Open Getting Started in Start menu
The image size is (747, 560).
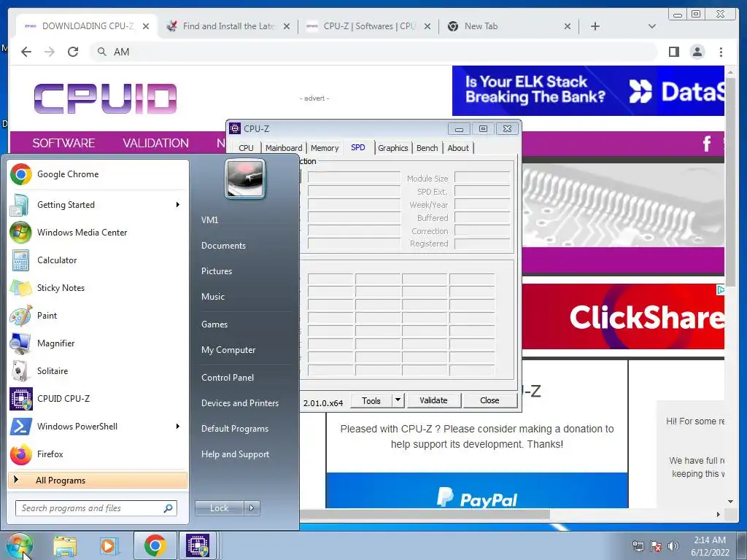[98, 205]
